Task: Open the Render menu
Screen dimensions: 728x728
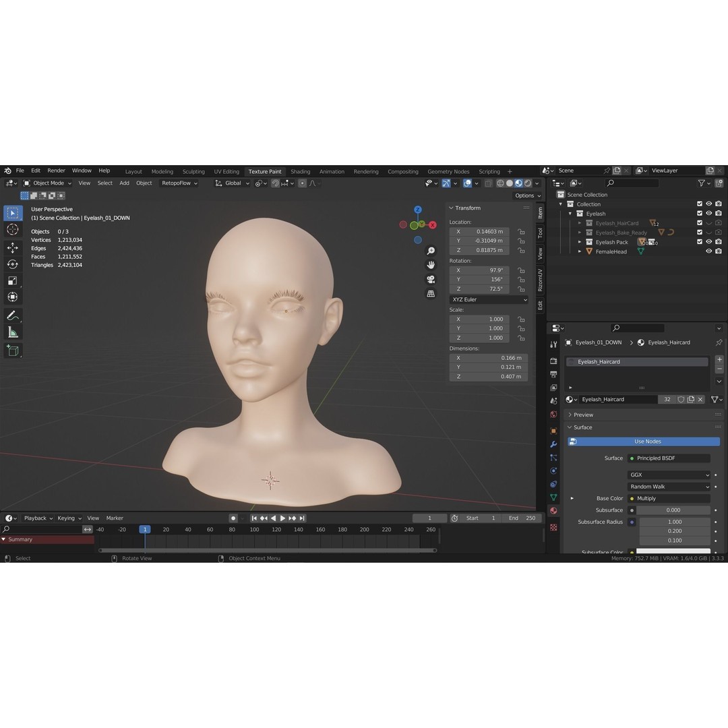Action: 56,171
